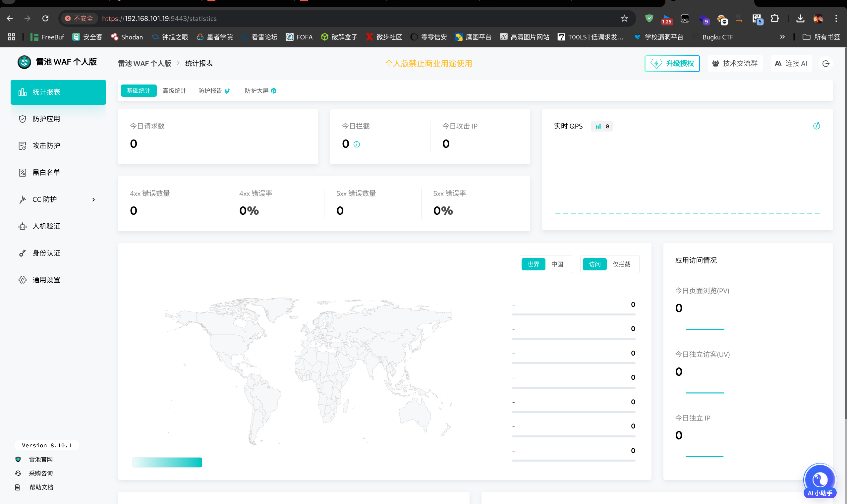Switch to the 高级统计 tab
Viewport: 847px width, 504px height.
point(174,91)
